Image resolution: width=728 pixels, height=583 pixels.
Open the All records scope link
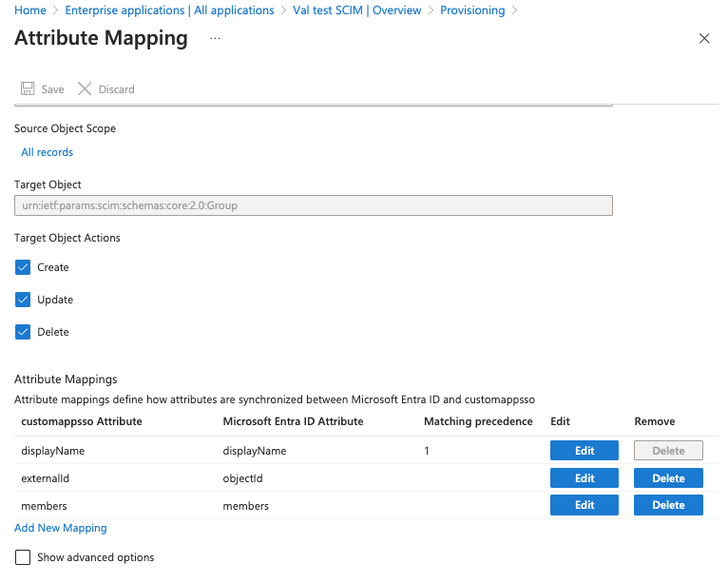point(48,152)
